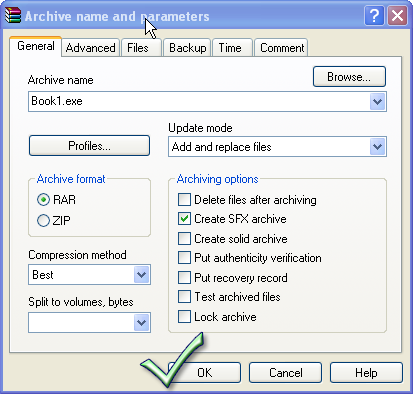Image resolution: width=413 pixels, height=394 pixels.
Task: Open the Files tab
Action: (x=141, y=48)
